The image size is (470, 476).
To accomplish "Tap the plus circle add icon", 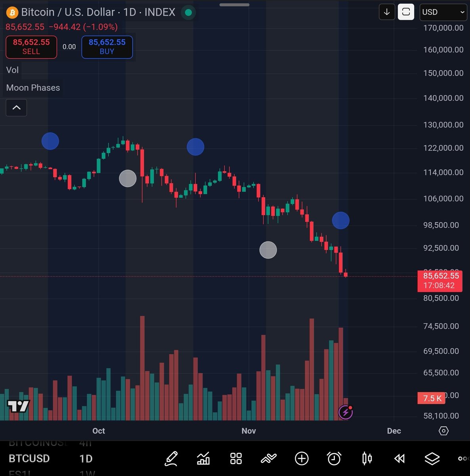I will 302,459.
